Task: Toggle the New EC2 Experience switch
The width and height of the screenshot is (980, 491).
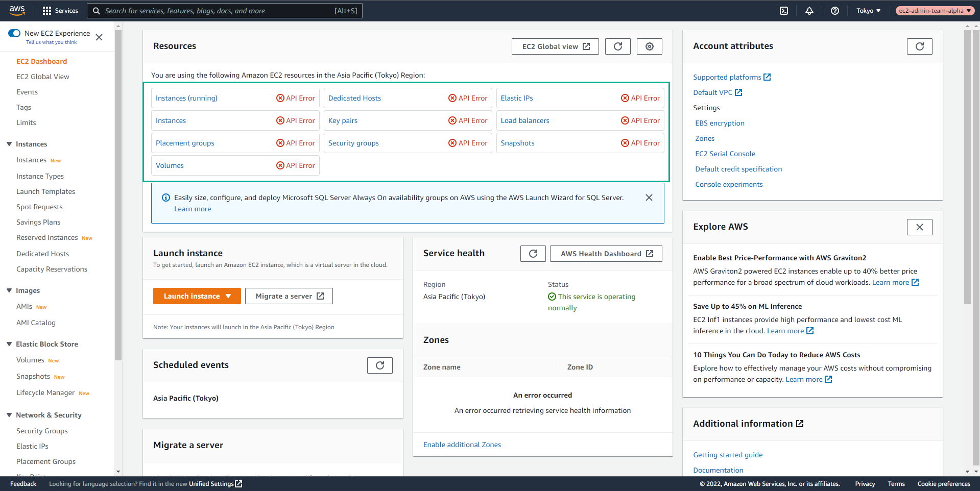Action: (x=14, y=33)
